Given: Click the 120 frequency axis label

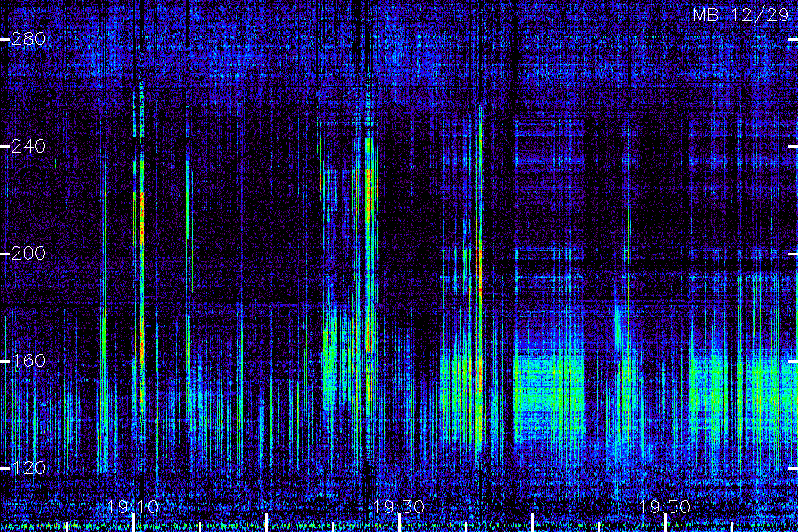Looking at the screenshot, I should 28,468.
